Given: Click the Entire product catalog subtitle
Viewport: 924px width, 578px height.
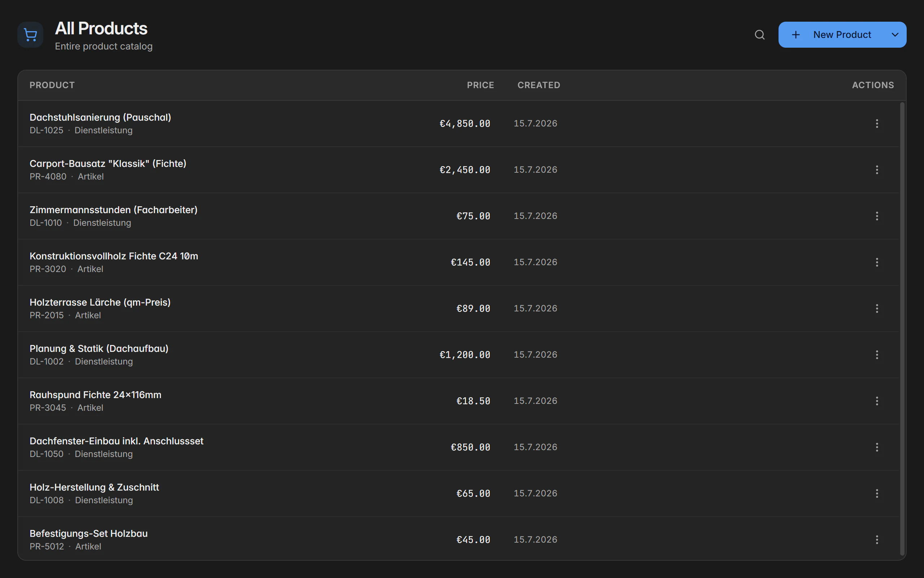Looking at the screenshot, I should point(104,46).
